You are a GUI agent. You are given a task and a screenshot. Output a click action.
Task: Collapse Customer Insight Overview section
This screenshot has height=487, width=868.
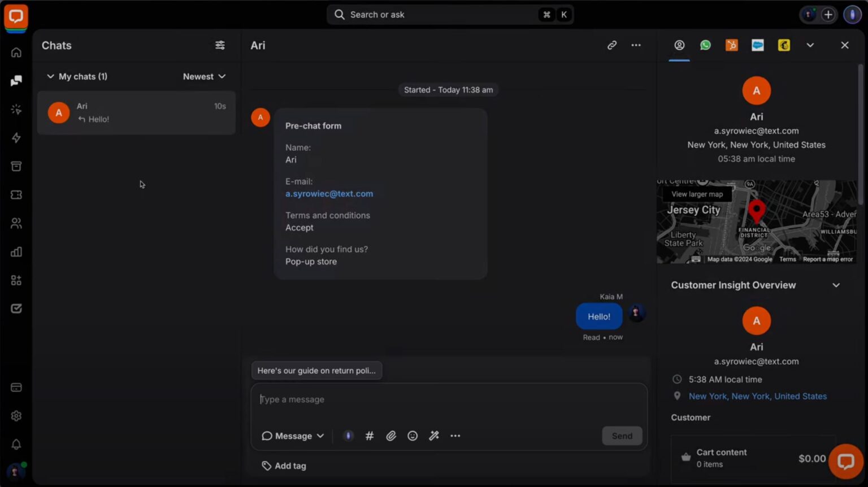(836, 285)
